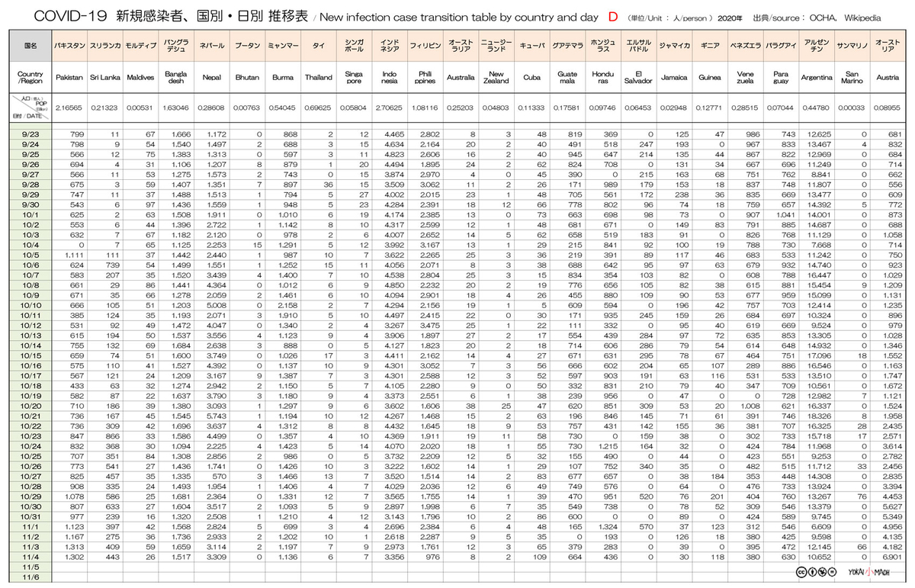Select the 'Indo nesia' header cell
The width and height of the screenshot is (915, 588).
(x=389, y=78)
